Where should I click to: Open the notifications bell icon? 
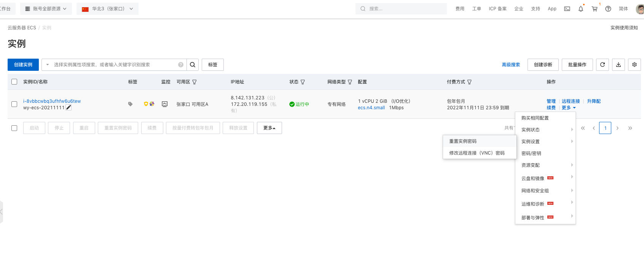(x=580, y=9)
